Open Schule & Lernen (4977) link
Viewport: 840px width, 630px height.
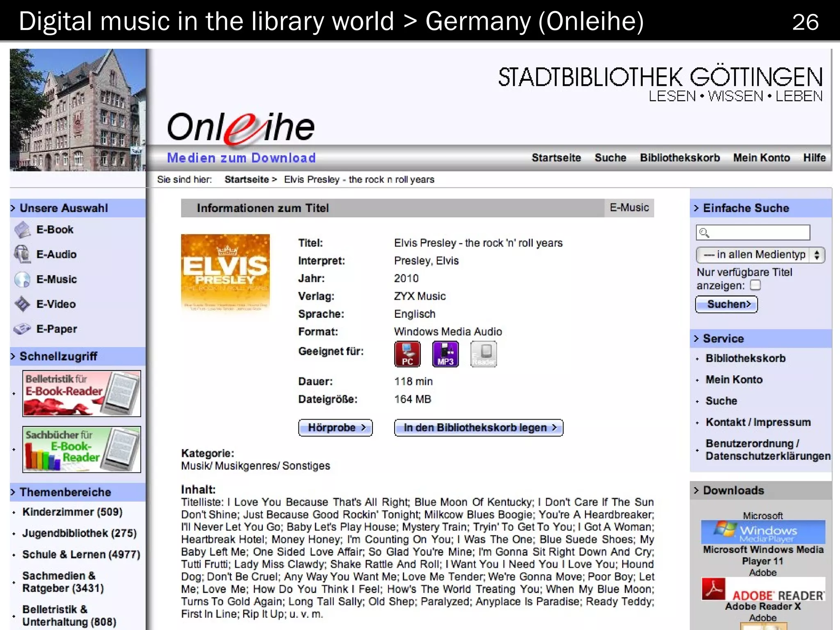(81, 555)
